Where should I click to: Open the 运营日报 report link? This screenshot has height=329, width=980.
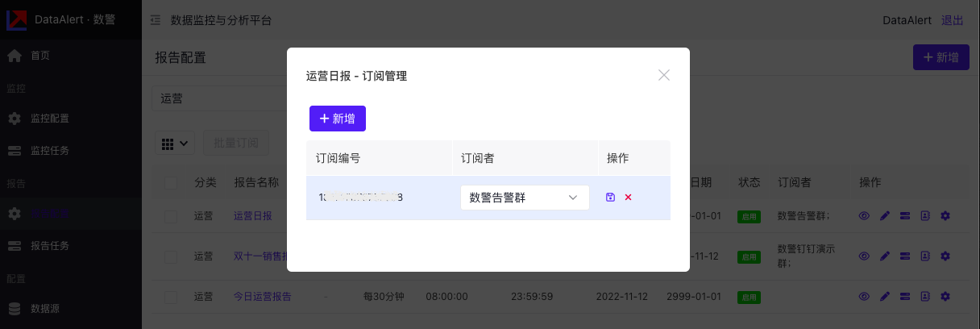tap(253, 216)
